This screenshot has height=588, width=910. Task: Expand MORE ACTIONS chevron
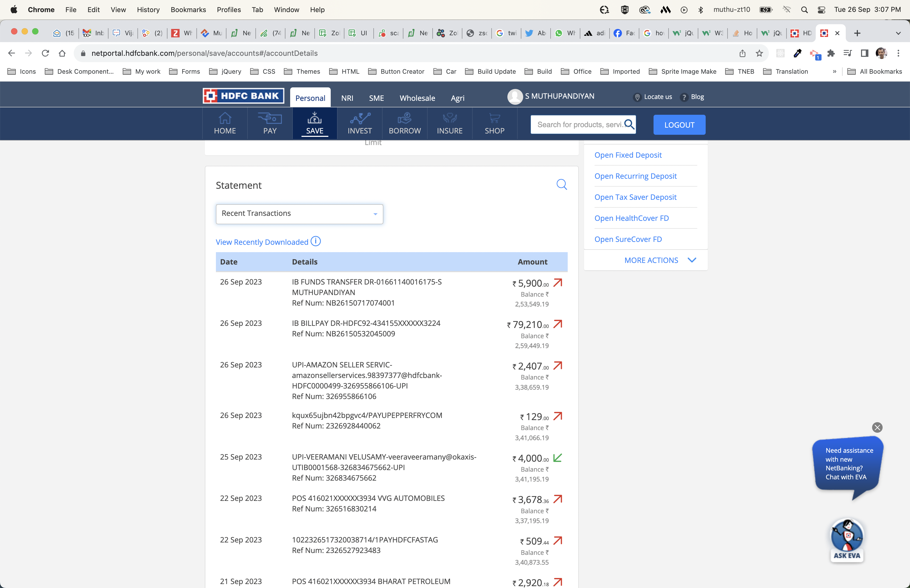point(691,260)
